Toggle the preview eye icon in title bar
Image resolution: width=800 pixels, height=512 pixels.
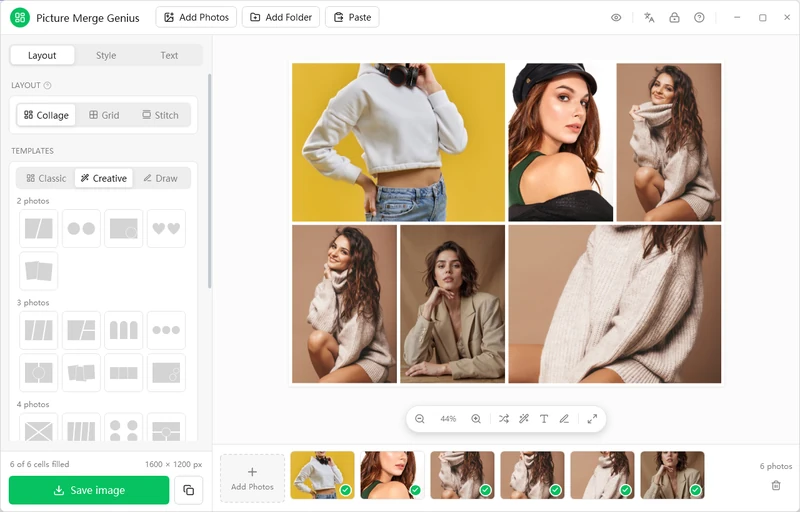pyautogui.click(x=616, y=18)
